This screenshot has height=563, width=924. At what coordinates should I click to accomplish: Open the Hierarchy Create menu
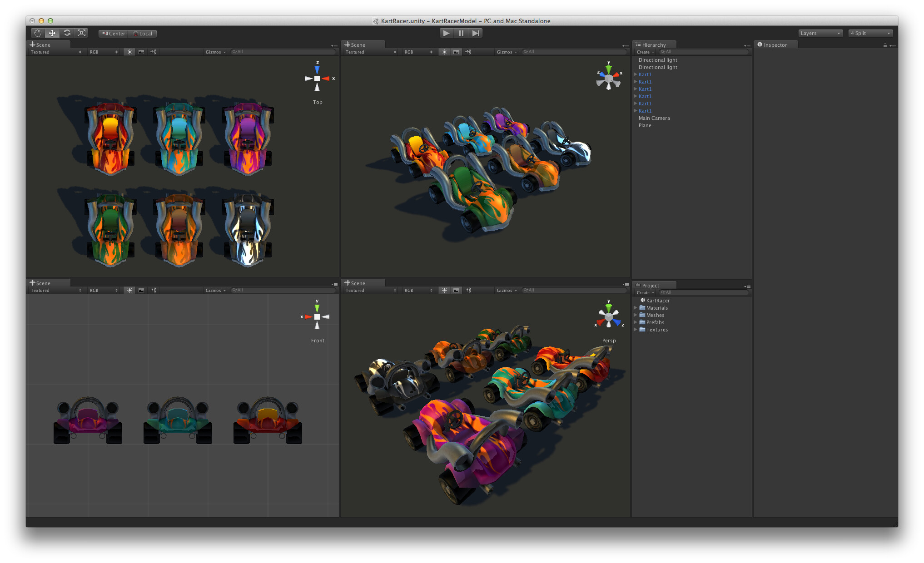pyautogui.click(x=644, y=52)
